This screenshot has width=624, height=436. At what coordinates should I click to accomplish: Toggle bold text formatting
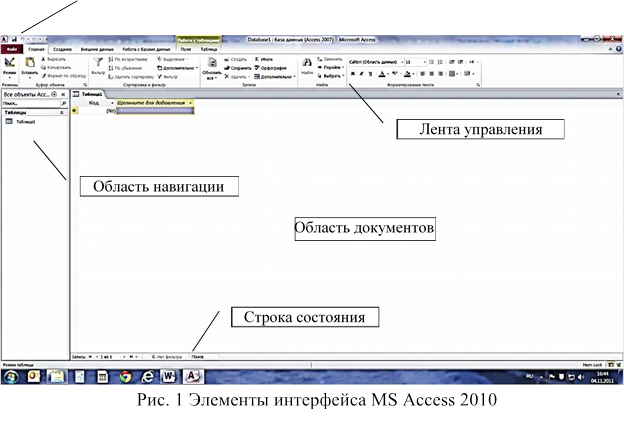(x=353, y=73)
